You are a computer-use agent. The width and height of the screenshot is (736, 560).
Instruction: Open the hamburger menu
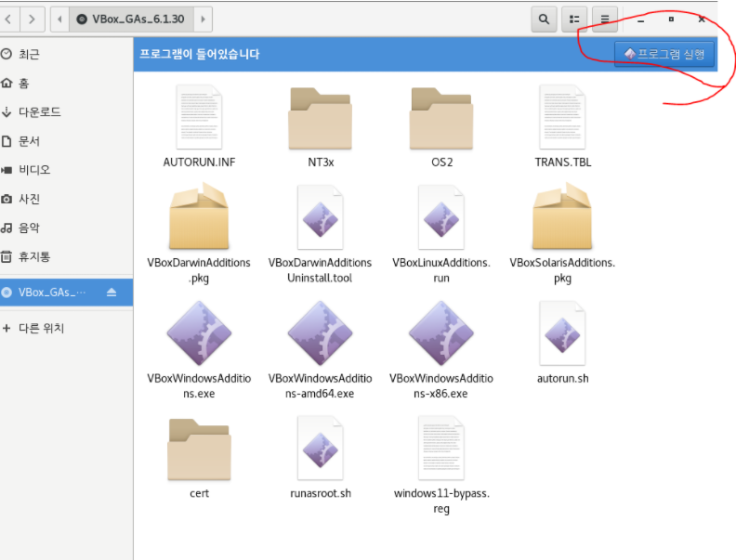pos(605,20)
